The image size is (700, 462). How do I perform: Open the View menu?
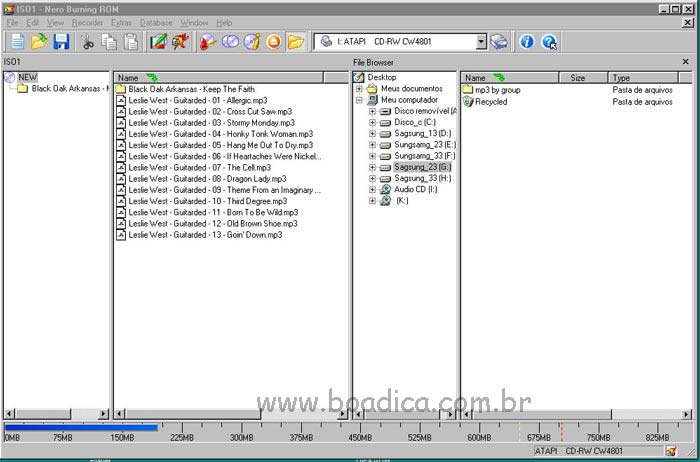click(55, 23)
